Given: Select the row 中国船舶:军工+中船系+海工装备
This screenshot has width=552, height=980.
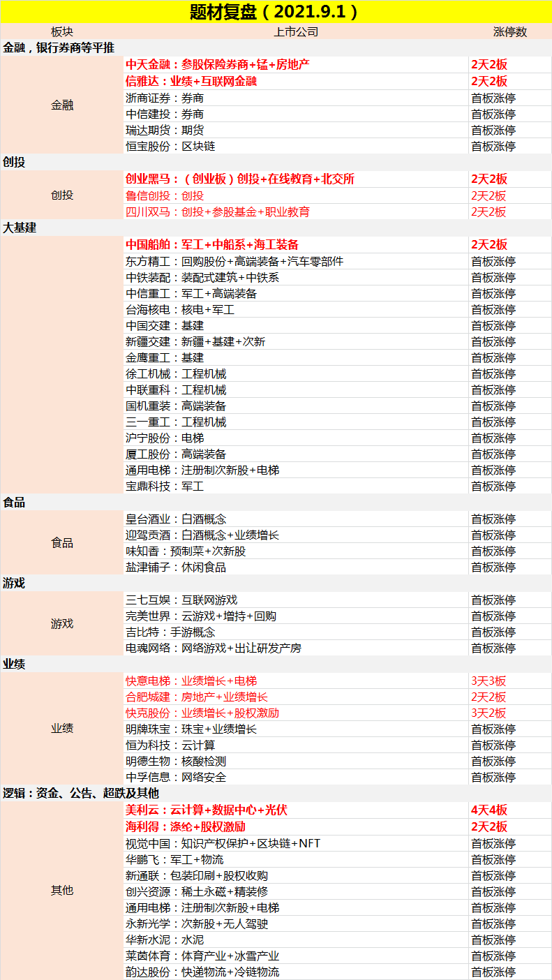Looking at the screenshot, I should pos(338,244).
